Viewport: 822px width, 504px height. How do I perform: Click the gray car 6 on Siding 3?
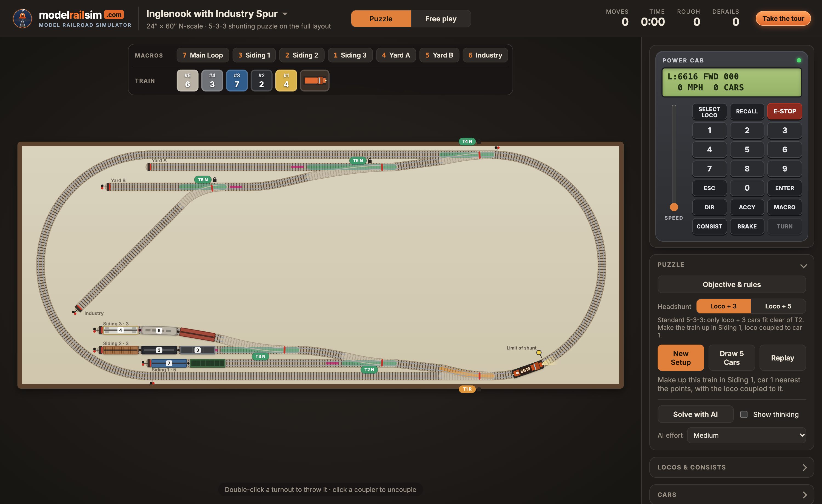(x=159, y=331)
